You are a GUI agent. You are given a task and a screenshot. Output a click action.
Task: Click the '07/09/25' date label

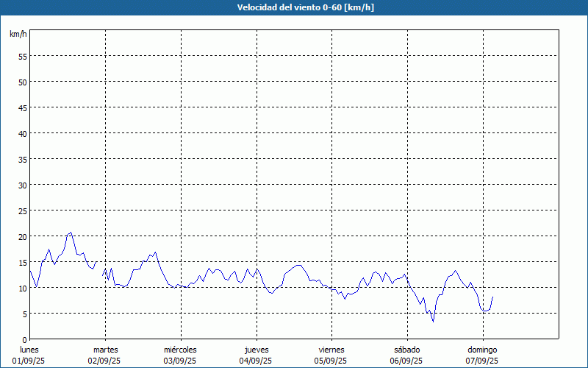(x=482, y=361)
